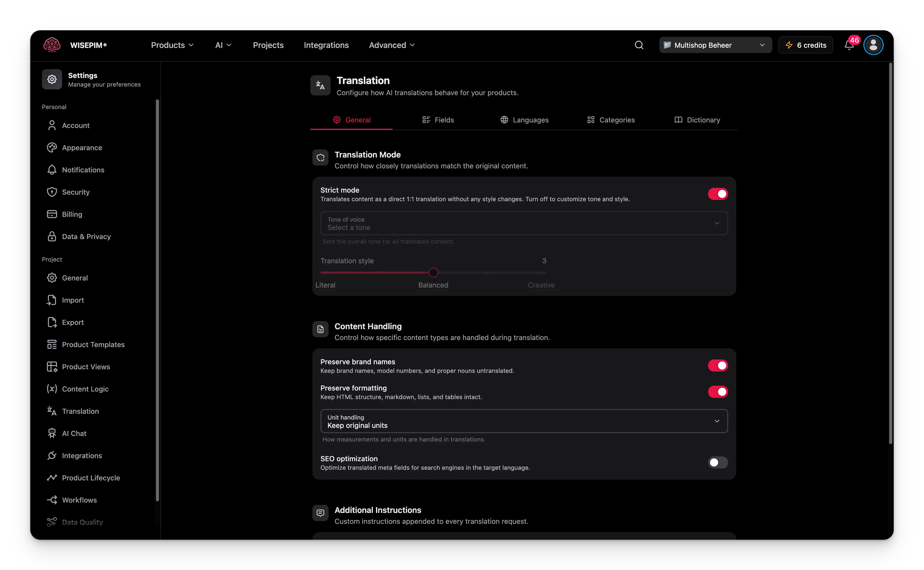
Task: Expand the Multishop Beheer project selector
Action: (715, 45)
